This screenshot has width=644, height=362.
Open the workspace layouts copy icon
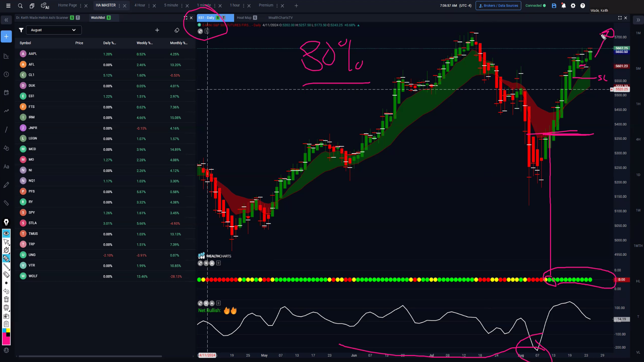[32, 6]
